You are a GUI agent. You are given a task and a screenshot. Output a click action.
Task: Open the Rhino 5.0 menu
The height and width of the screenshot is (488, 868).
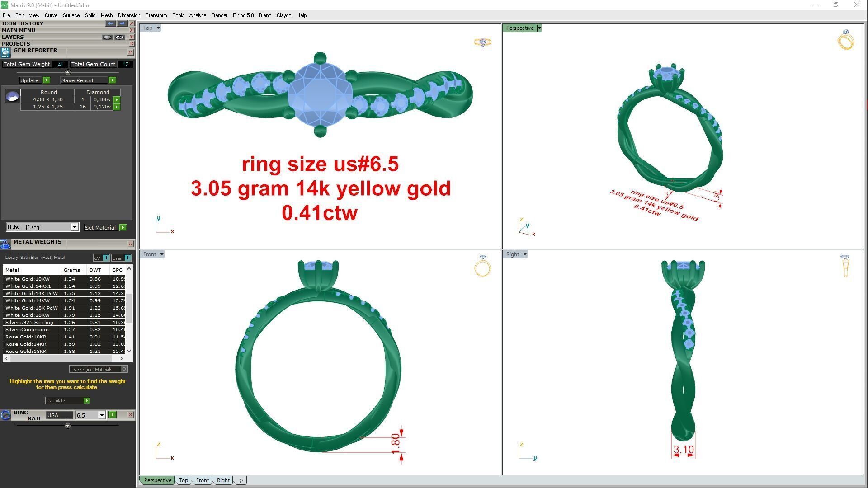pyautogui.click(x=243, y=15)
